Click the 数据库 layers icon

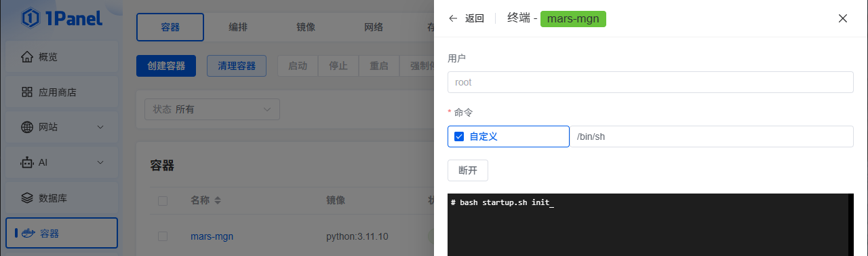[27, 198]
